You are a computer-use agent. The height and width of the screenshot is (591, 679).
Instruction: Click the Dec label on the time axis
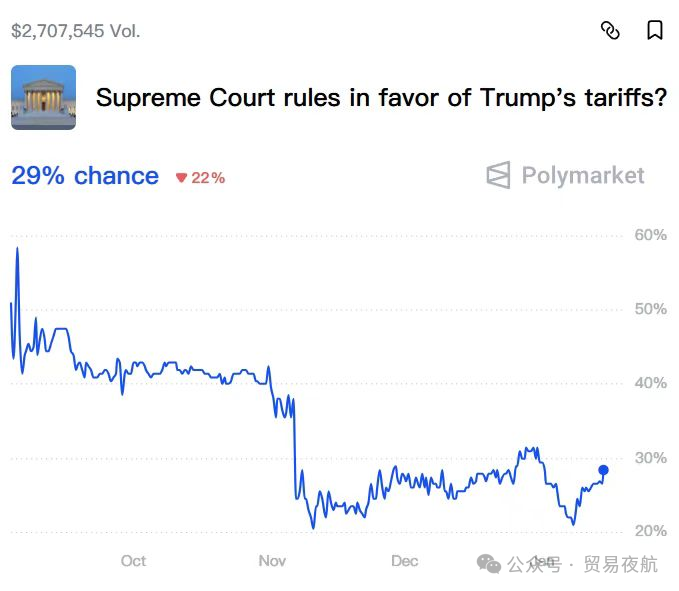tap(404, 561)
